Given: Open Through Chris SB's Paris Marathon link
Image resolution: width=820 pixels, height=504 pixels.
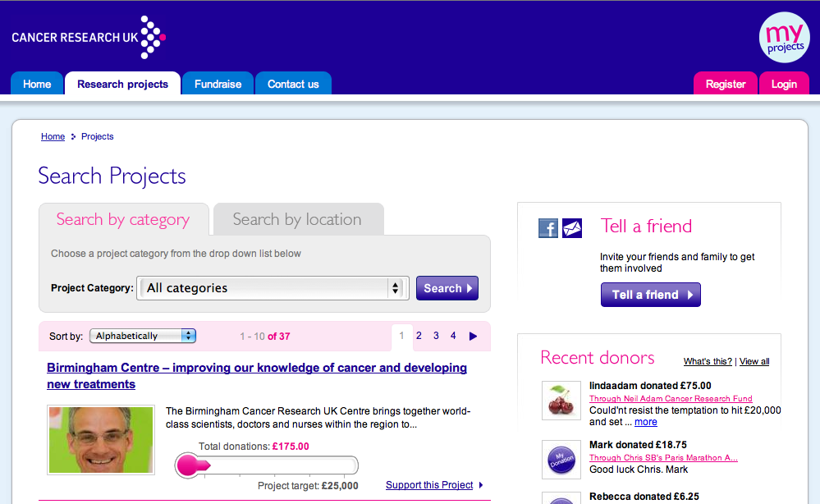Looking at the screenshot, I should click(664, 457).
